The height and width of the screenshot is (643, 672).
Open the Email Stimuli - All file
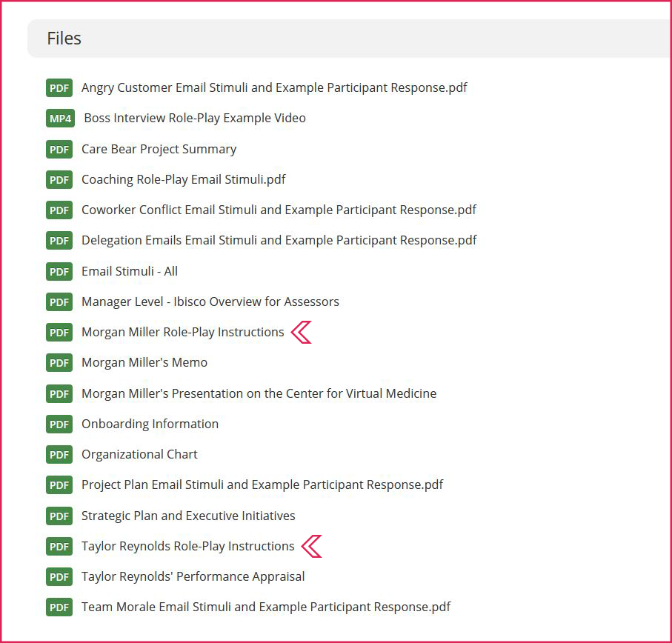coord(130,271)
